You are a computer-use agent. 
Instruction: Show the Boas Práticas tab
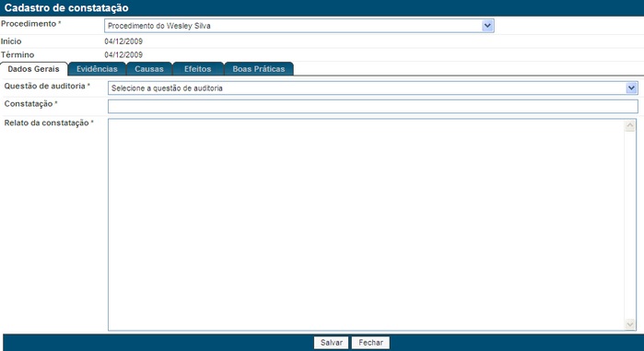(259, 69)
